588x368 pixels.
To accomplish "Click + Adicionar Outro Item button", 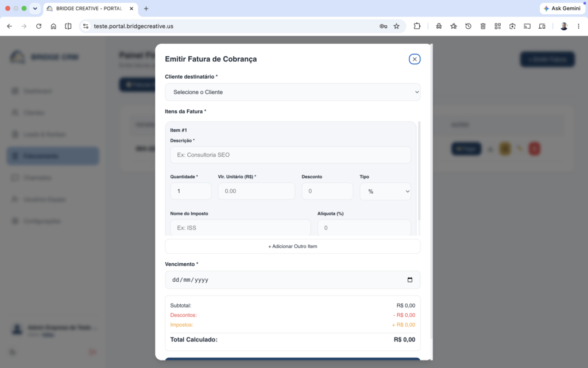I will [x=292, y=246].
